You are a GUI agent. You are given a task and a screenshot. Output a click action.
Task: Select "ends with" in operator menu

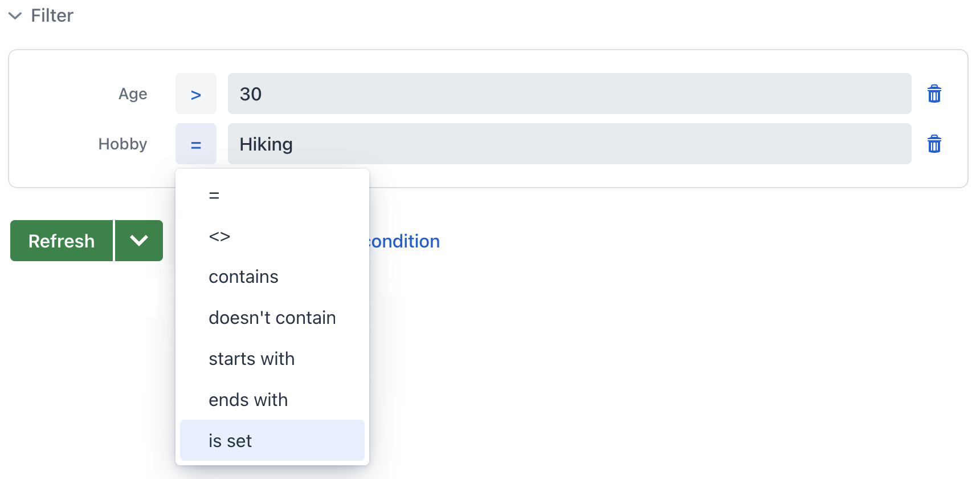point(248,400)
